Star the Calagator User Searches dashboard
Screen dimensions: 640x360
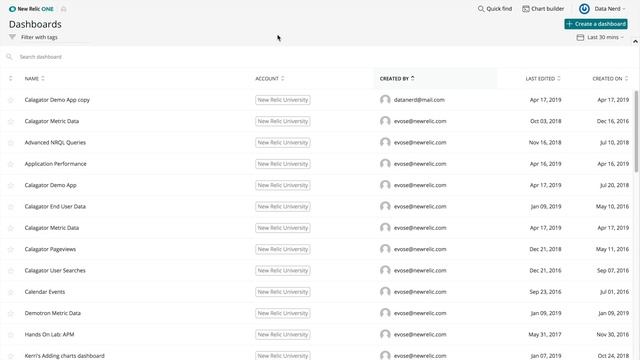coord(11,271)
